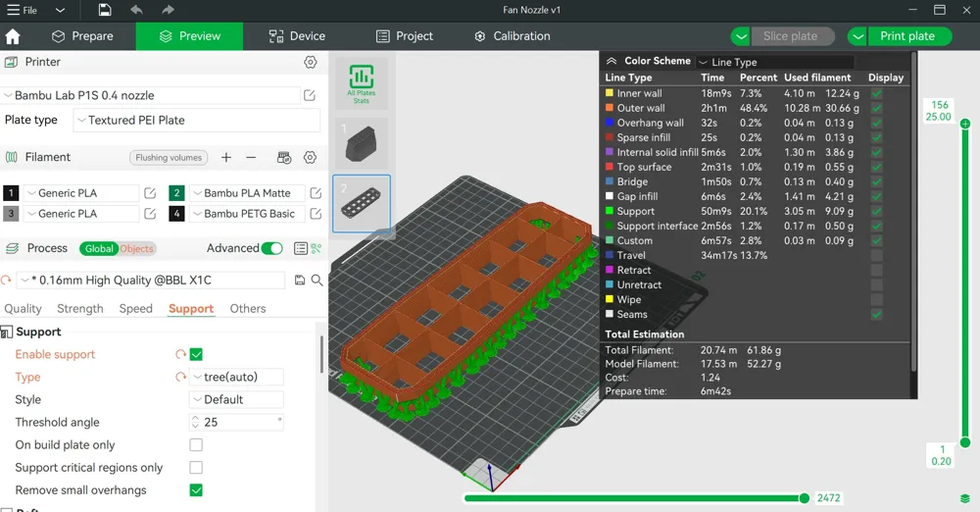The height and width of the screenshot is (512, 980).
Task: Open the 0.16mm High Quality preset dropdown
Action: pyautogui.click(x=152, y=281)
